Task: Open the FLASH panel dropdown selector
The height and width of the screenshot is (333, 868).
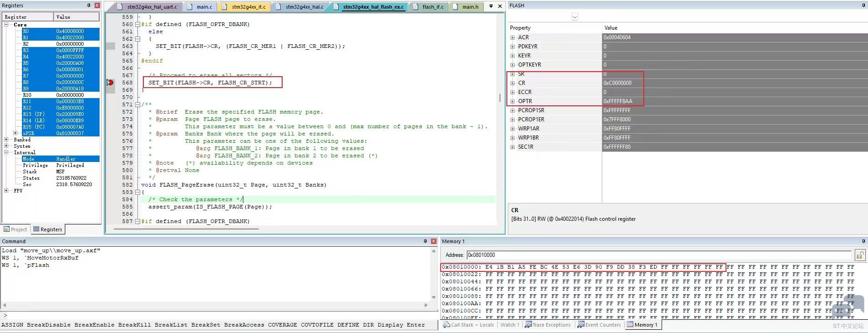Action: [x=574, y=17]
